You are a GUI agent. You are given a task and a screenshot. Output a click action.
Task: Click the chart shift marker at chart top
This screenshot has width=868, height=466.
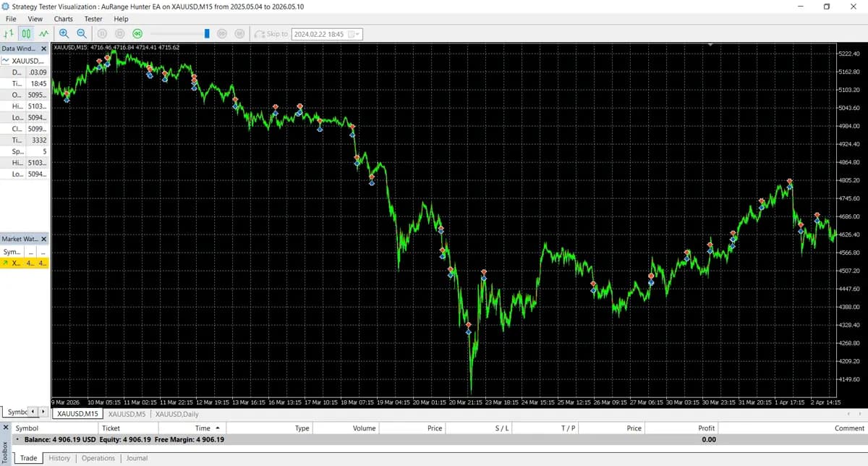pyautogui.click(x=710, y=45)
